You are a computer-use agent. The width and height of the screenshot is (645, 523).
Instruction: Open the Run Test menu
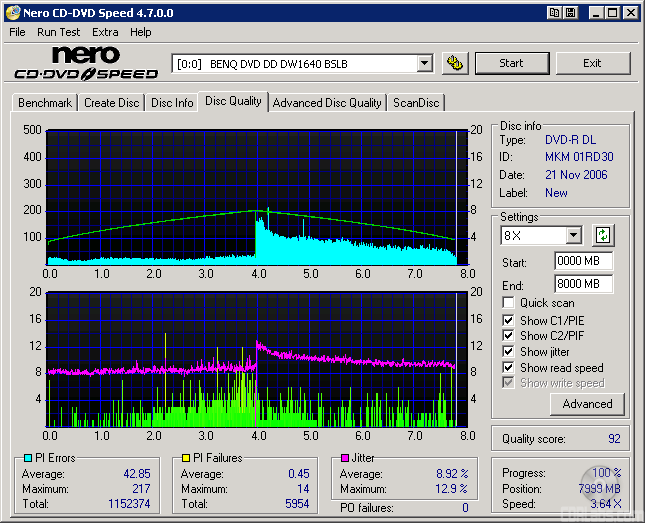coord(58,32)
